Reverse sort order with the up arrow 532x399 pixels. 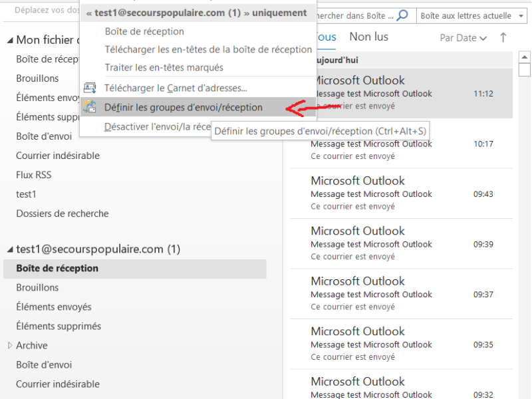tap(503, 37)
